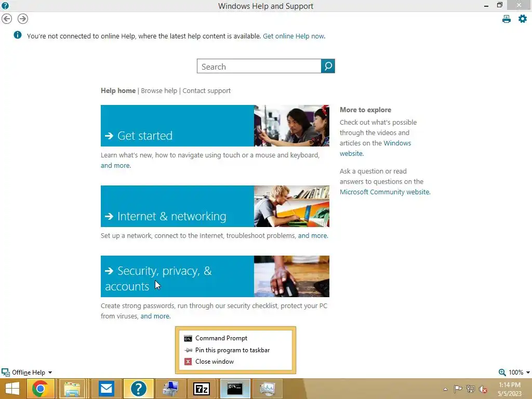
Task: Click into the Search text field
Action: [259, 66]
